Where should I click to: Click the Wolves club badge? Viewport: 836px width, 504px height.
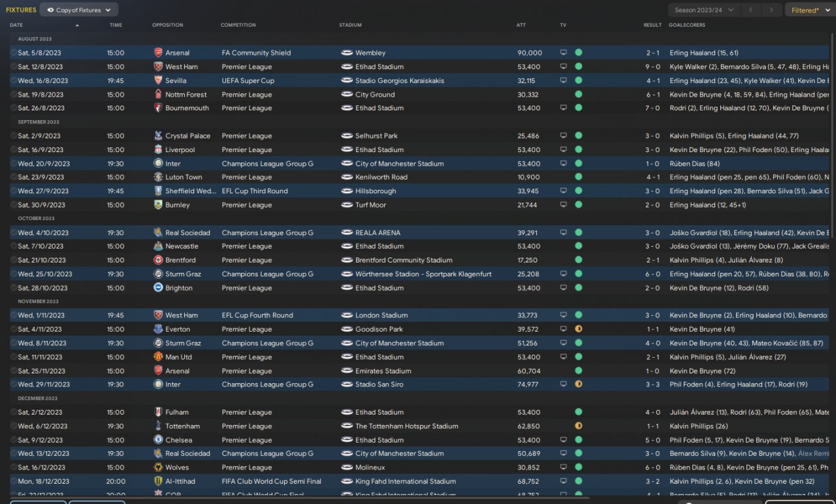(158, 467)
